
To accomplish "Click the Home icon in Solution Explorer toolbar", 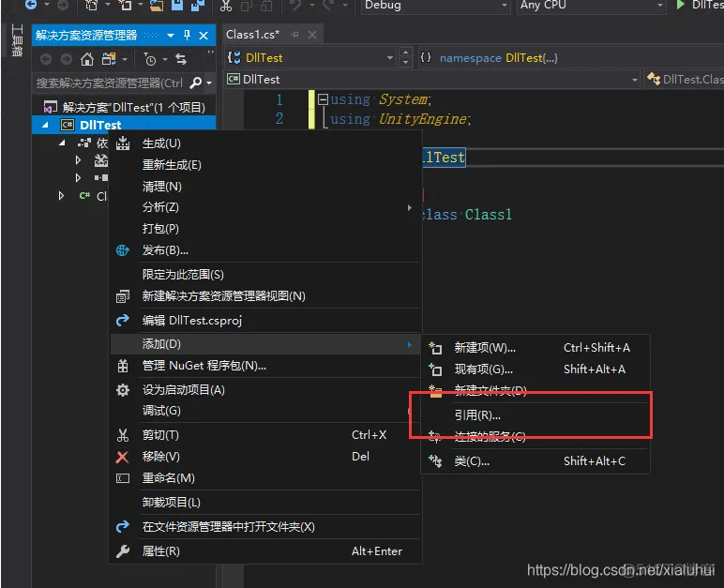I will pos(87,59).
